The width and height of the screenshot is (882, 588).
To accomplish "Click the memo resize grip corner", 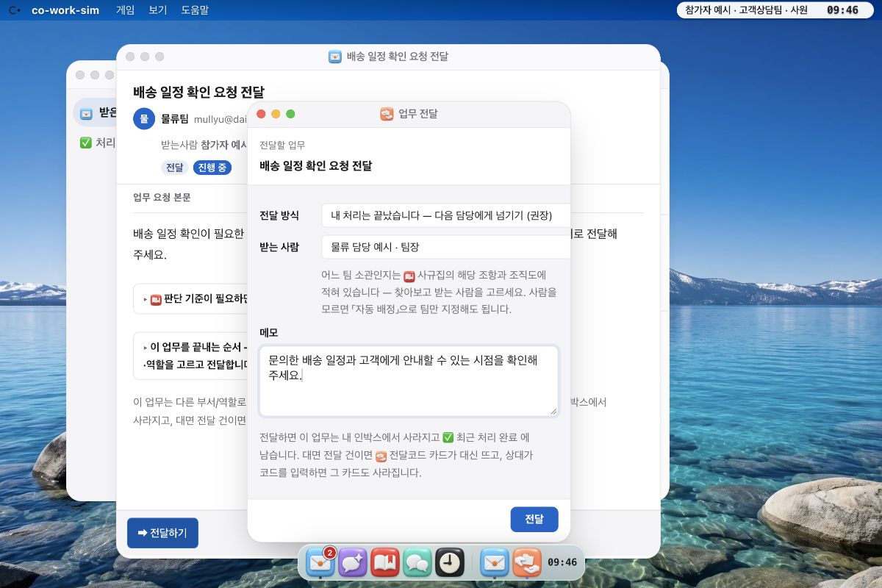I will pos(553,412).
